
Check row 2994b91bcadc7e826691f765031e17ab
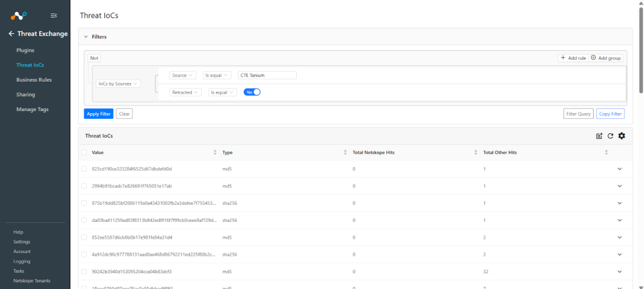[x=84, y=186]
